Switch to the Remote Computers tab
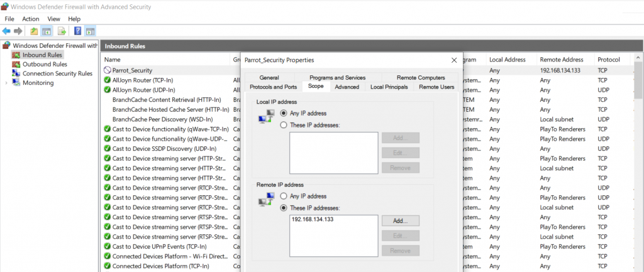This screenshot has width=644, height=272. (421, 77)
